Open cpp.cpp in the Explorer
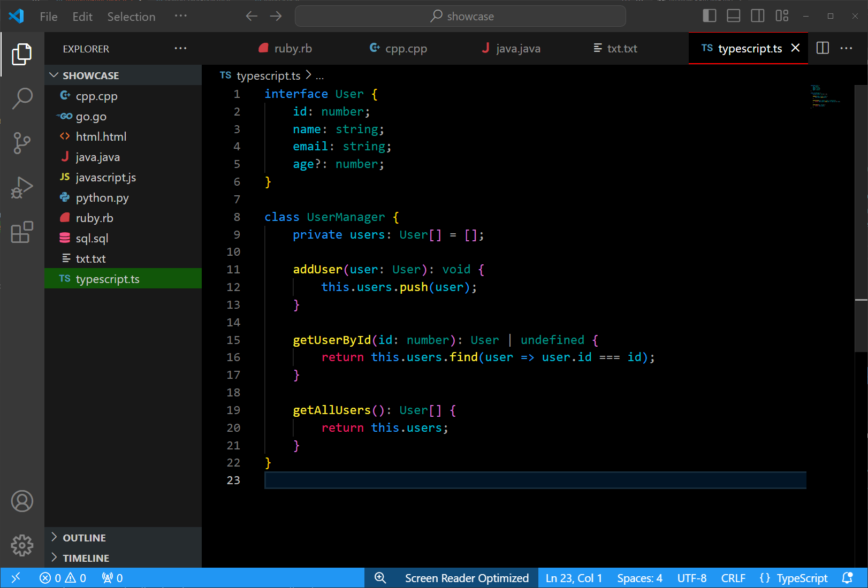 tap(123, 96)
